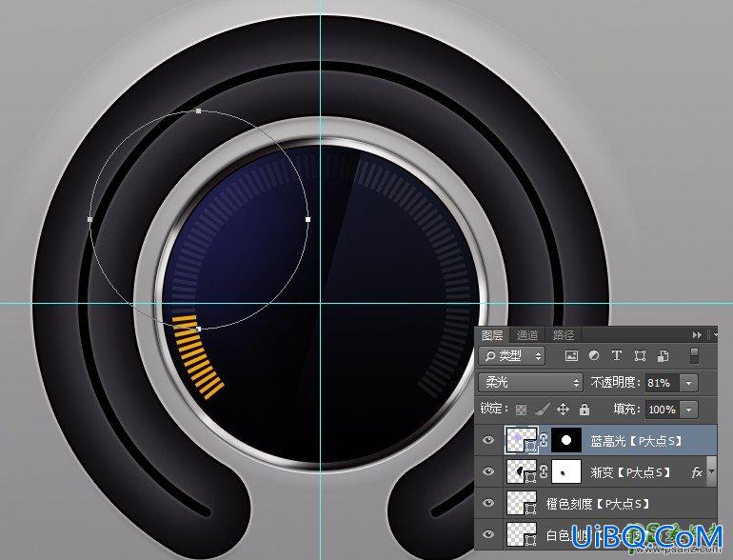Select the 白色 layer thumbnail
Image resolution: width=733 pixels, height=560 pixels.
[x=522, y=534]
